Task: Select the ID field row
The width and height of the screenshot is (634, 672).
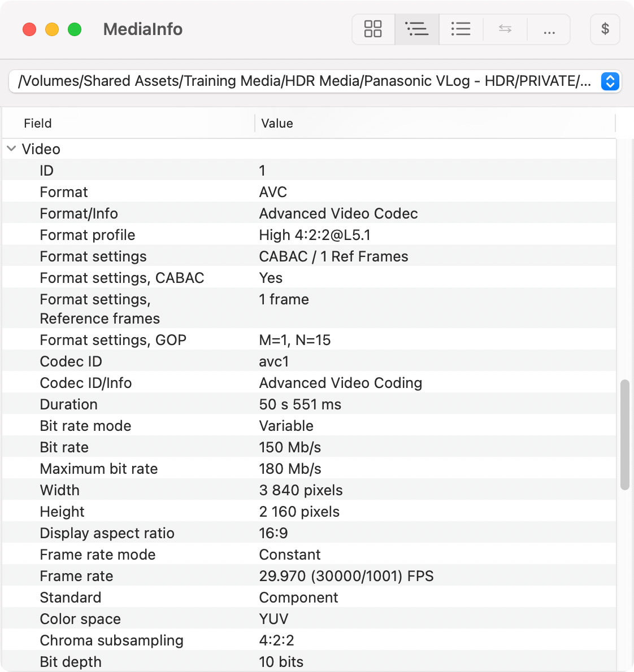Action: pos(309,170)
